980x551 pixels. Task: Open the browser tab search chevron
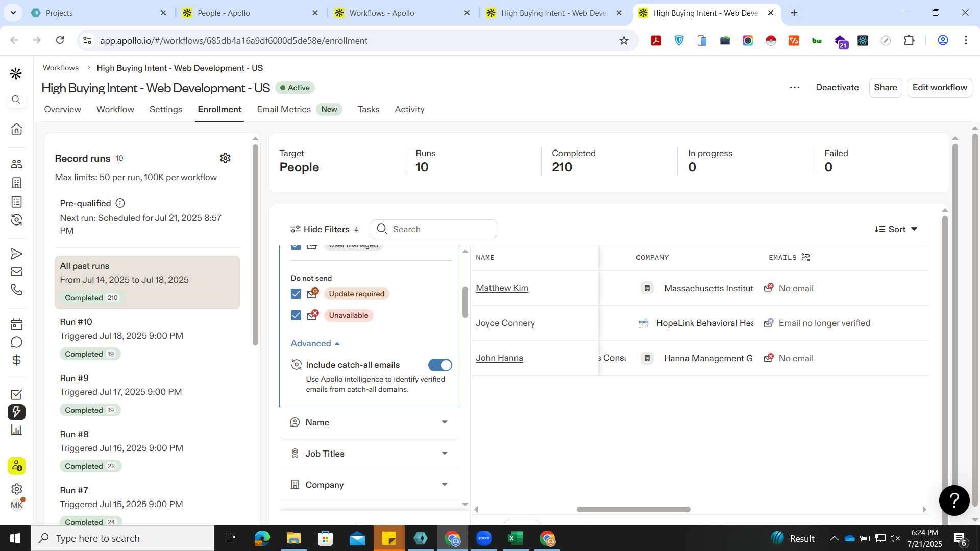pyautogui.click(x=13, y=12)
